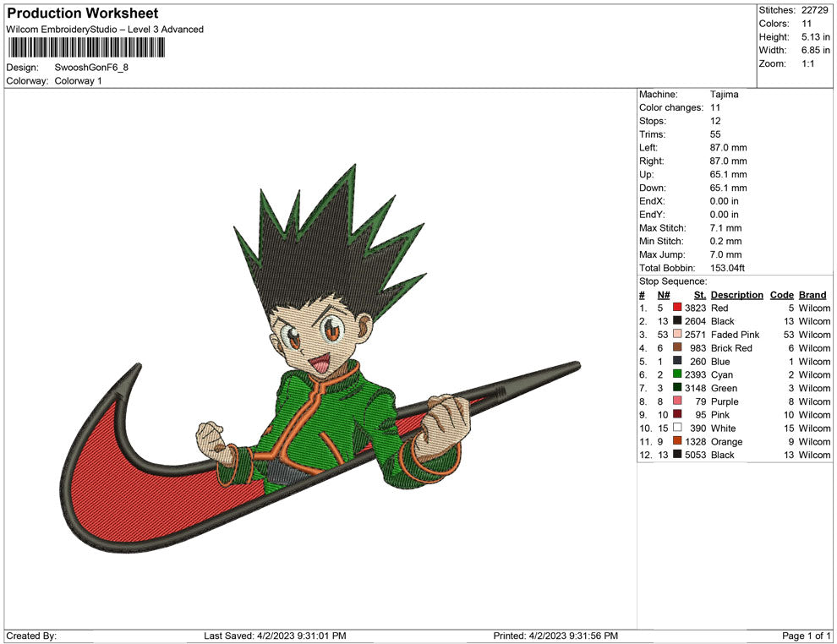The width and height of the screenshot is (837, 644).
Task: Click the design name SwooshGonF6_8
Action: click(x=91, y=68)
